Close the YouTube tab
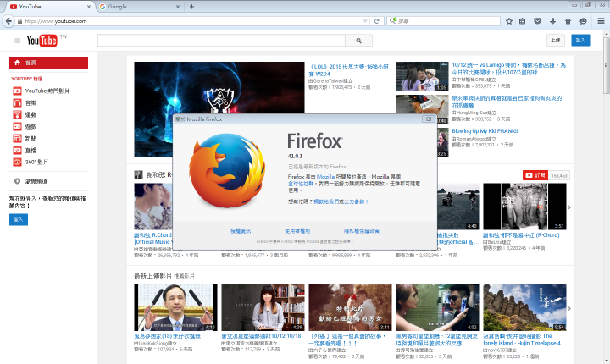The width and height of the screenshot is (610, 364). click(x=89, y=7)
